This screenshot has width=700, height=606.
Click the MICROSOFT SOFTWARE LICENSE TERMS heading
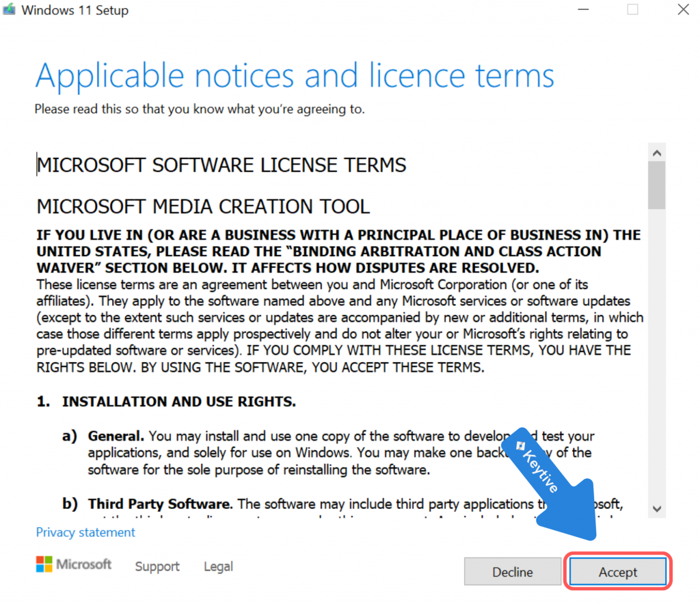(x=221, y=165)
